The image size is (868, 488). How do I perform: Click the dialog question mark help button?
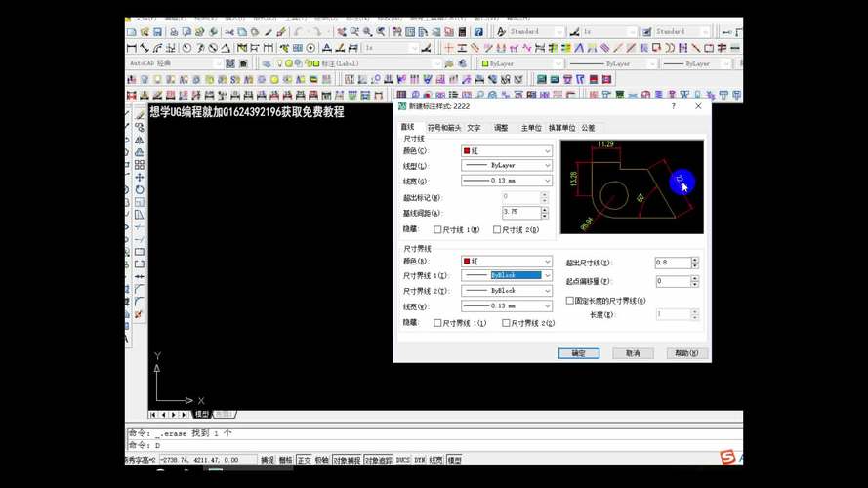(x=673, y=106)
